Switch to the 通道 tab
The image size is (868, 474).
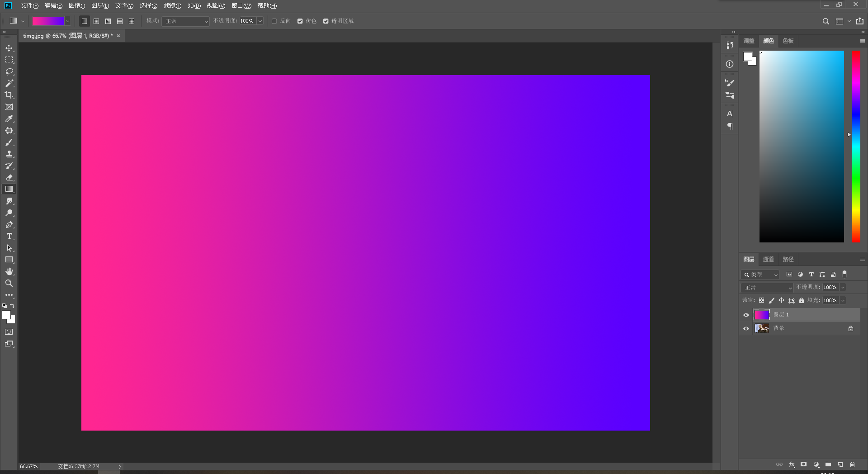point(768,259)
